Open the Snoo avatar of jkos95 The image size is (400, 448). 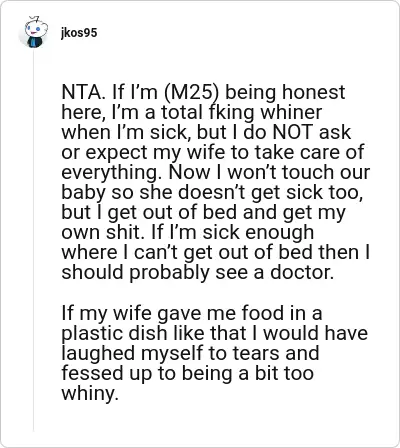33,32
